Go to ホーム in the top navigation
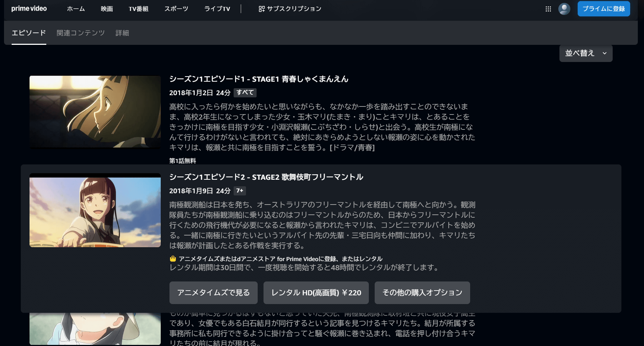 tap(76, 9)
